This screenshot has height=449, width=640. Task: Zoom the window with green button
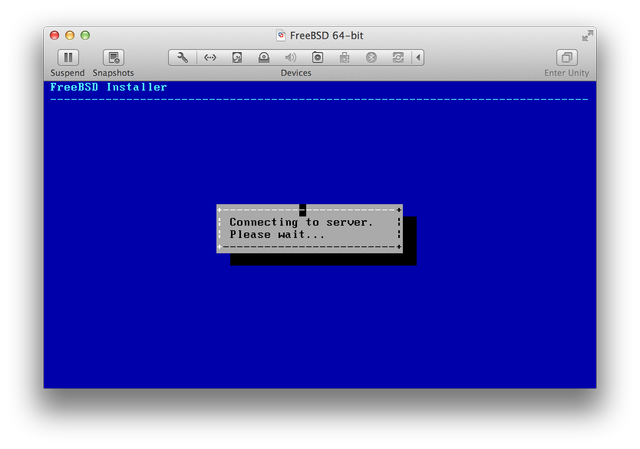click(x=85, y=36)
